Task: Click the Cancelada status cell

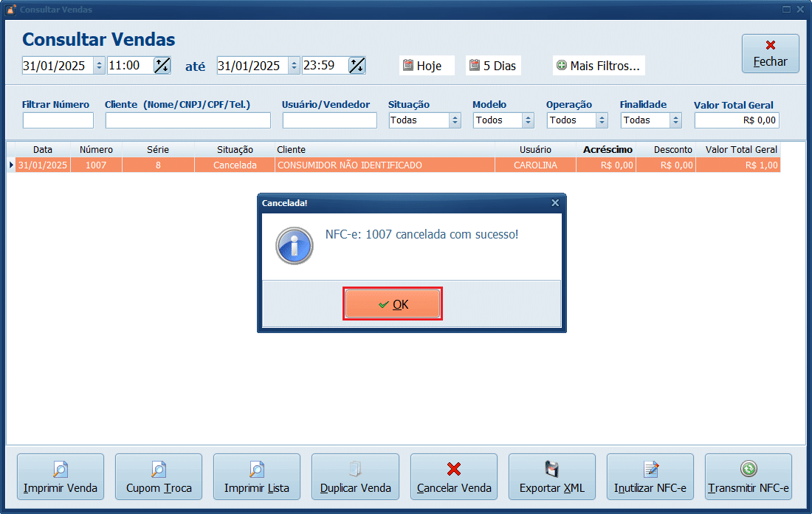Action: (x=235, y=165)
